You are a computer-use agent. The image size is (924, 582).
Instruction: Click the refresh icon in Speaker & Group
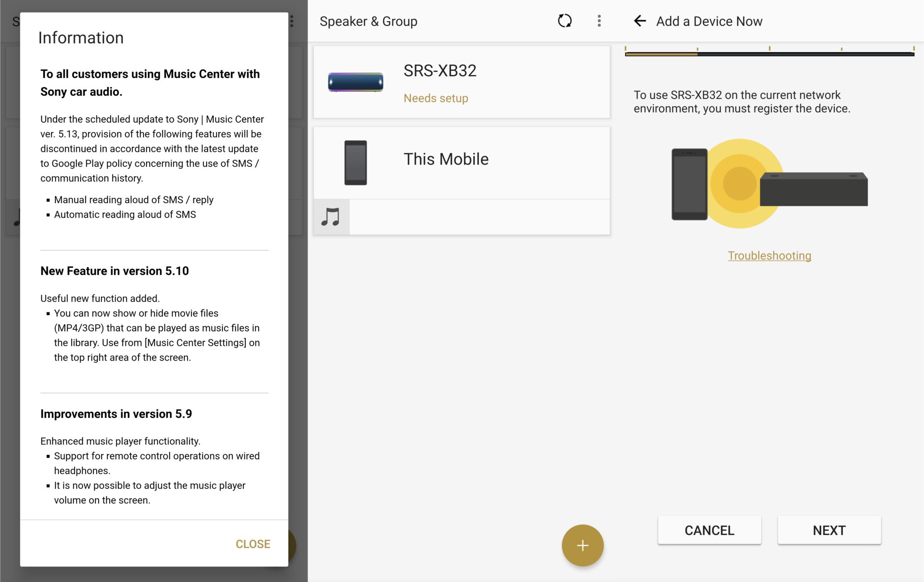click(564, 21)
